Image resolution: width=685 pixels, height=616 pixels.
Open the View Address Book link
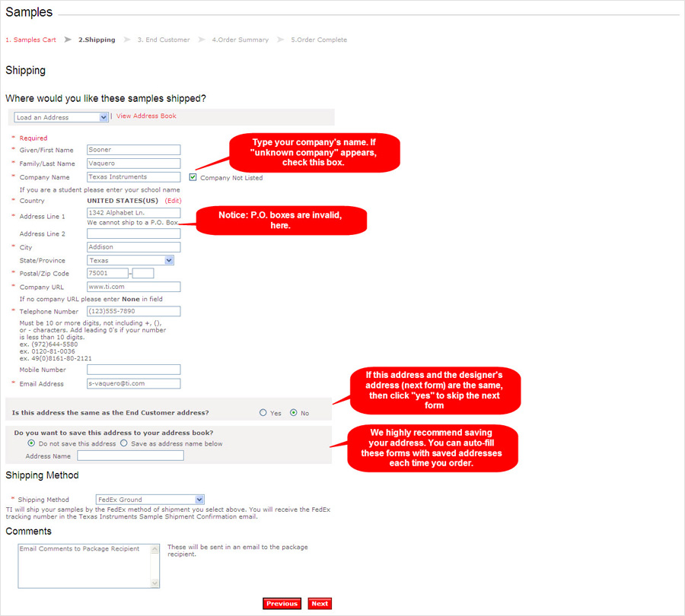pos(146,116)
